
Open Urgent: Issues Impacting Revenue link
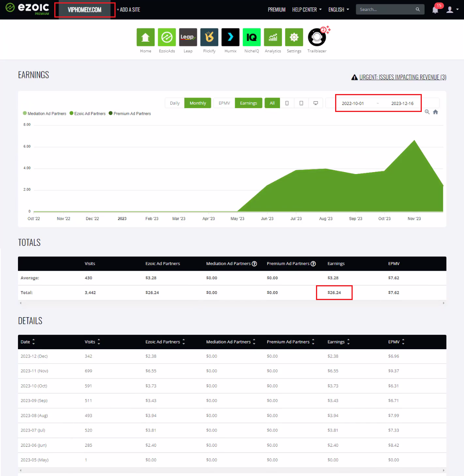403,77
